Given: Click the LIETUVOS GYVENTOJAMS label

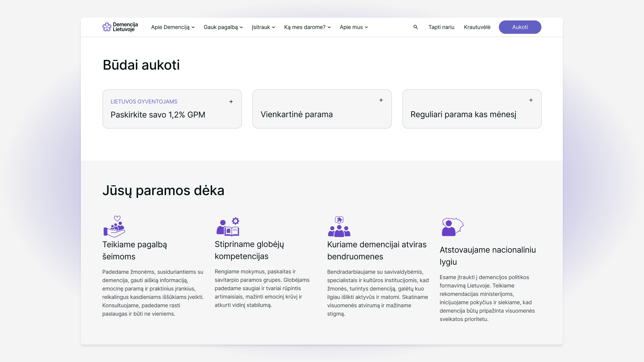Looking at the screenshot, I should coord(144,102).
